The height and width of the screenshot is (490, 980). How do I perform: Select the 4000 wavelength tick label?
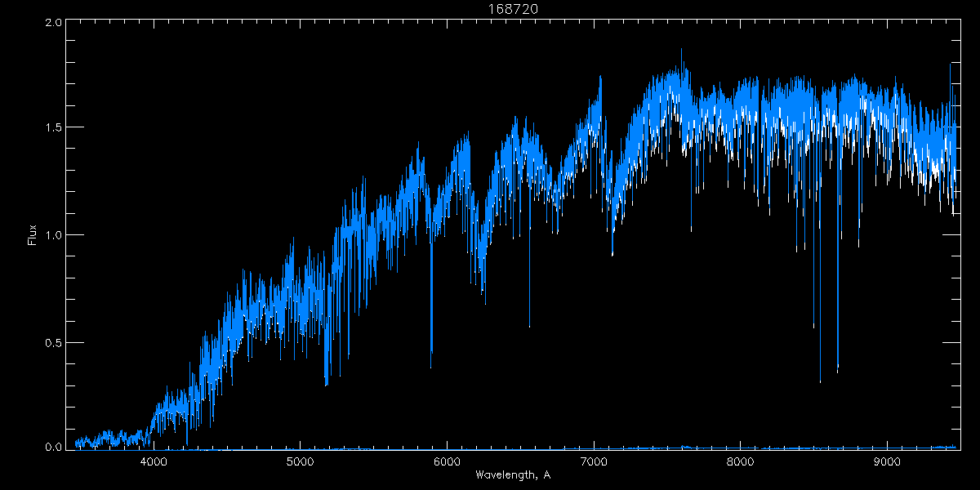(x=153, y=461)
